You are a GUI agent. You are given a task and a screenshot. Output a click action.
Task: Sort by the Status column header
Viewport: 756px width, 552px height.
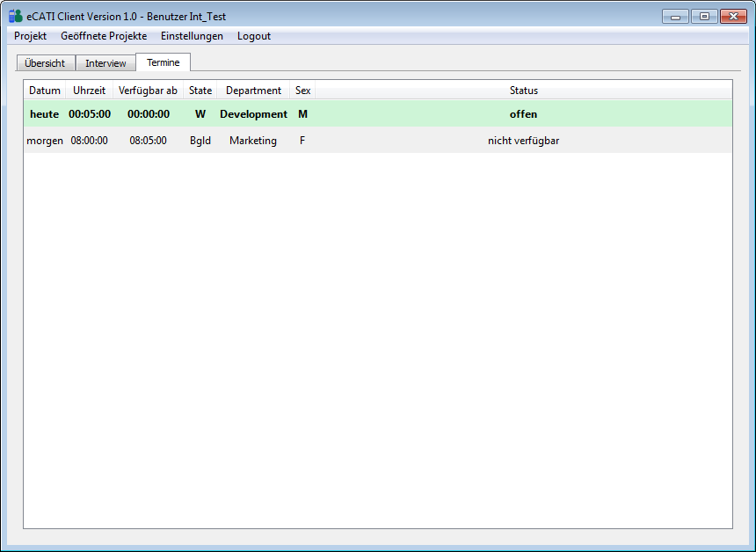click(523, 91)
